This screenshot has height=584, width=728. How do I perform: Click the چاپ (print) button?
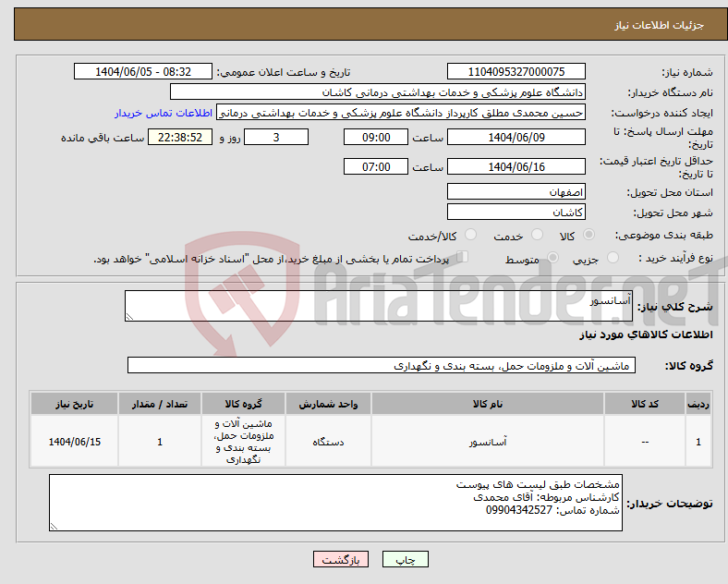click(405, 559)
